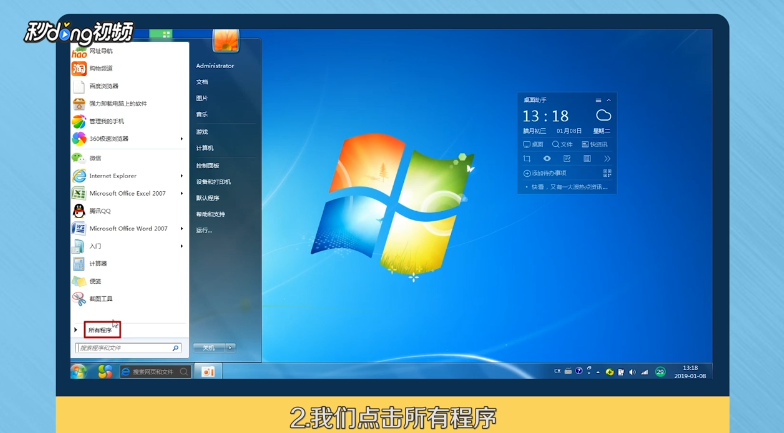Expand Excel 2007 recent files arrow

182,194
